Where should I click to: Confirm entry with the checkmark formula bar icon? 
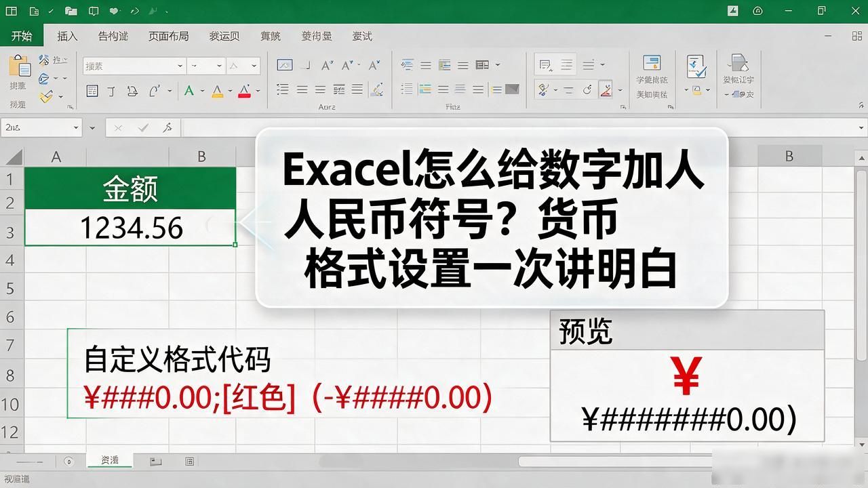[x=143, y=127]
